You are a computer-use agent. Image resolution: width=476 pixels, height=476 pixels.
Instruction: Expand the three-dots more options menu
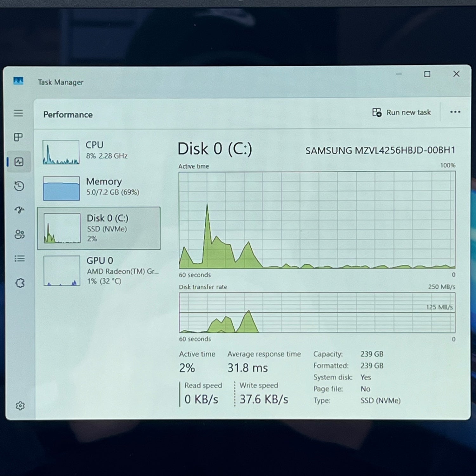455,112
